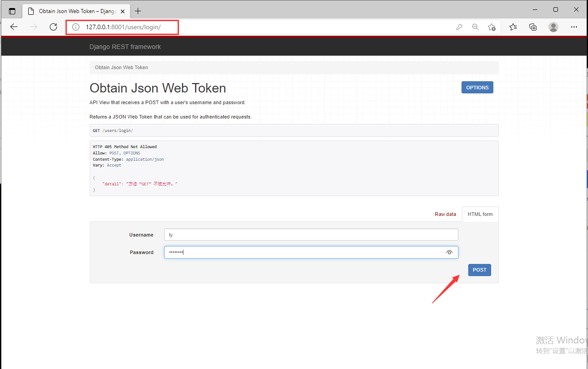Viewport: 588px width, 369px height.
Task: Select the Obtain Json Web Token browser tab
Action: click(x=75, y=11)
